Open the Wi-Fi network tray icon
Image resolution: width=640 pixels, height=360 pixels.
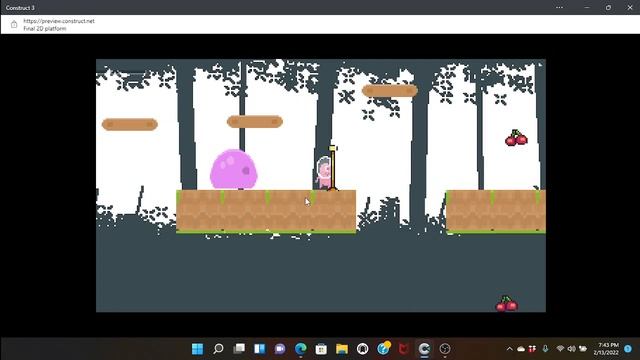(x=560, y=349)
